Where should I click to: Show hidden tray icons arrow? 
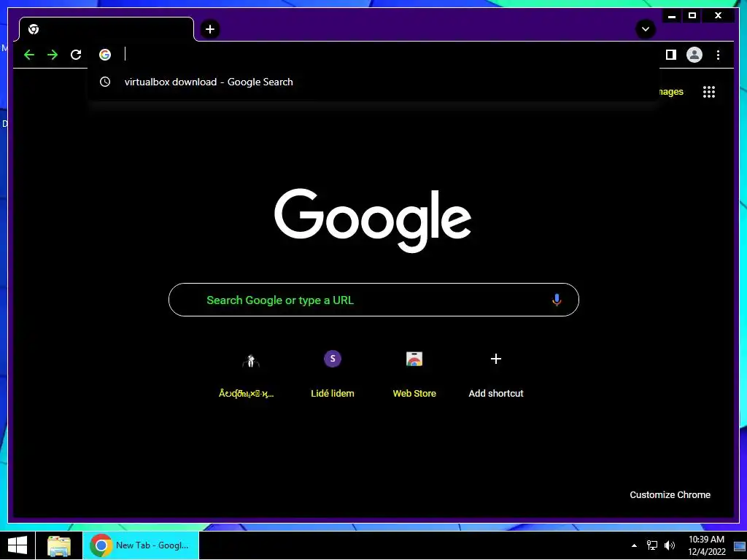634,545
